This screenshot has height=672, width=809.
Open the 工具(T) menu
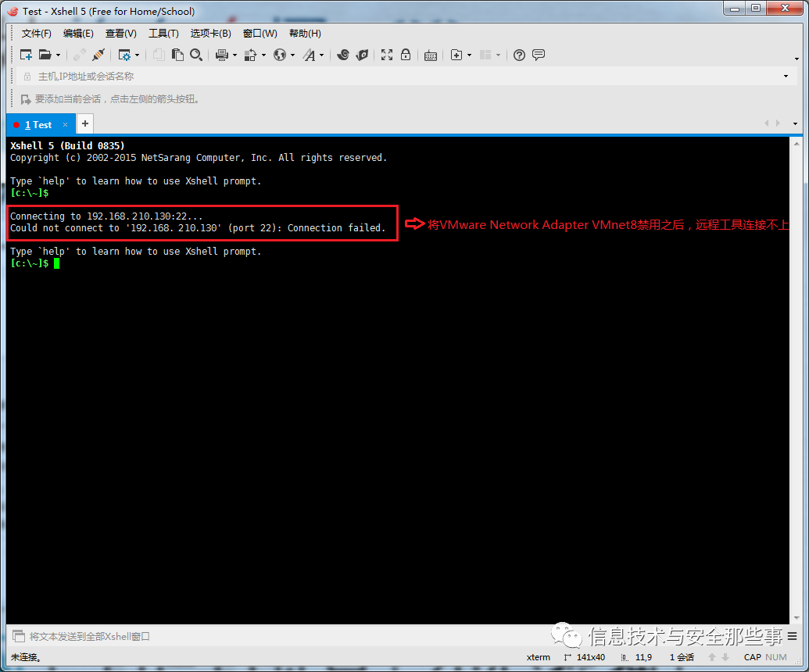pyautogui.click(x=163, y=34)
